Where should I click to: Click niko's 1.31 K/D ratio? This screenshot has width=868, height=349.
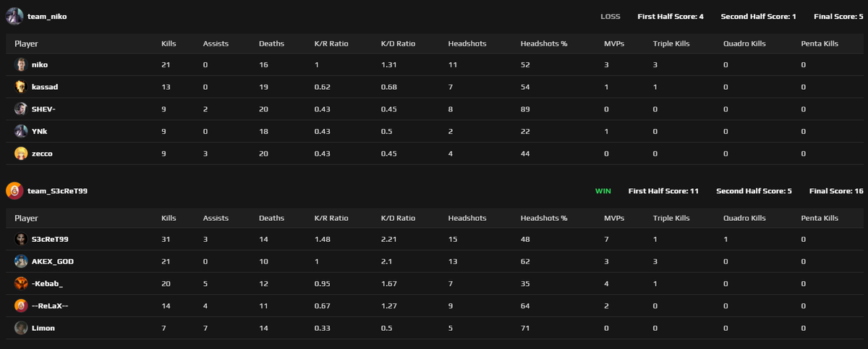[x=388, y=64]
